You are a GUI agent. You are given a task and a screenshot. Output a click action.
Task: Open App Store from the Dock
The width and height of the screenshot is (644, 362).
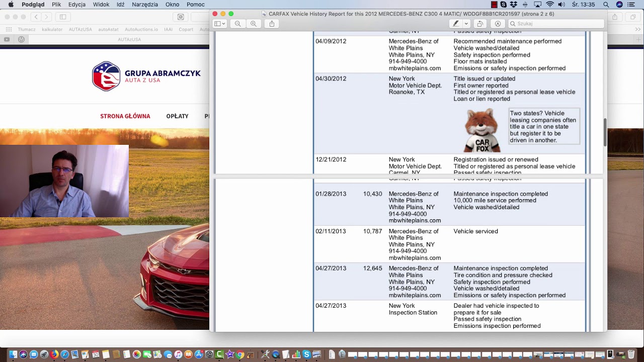click(199, 354)
